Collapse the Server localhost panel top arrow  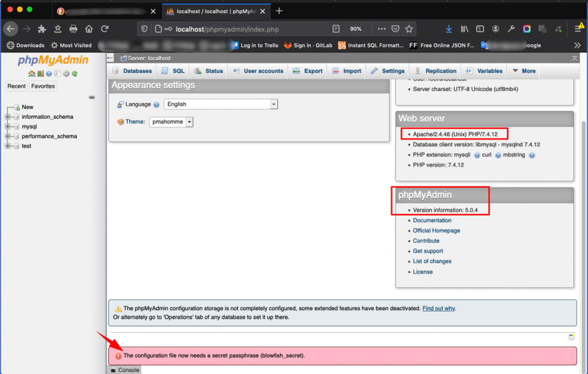[574, 59]
